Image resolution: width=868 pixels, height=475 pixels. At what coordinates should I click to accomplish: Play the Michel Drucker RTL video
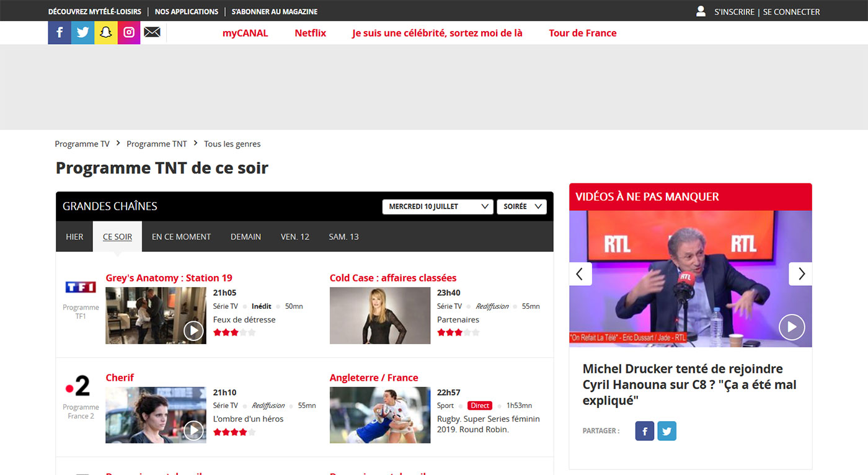tap(792, 327)
